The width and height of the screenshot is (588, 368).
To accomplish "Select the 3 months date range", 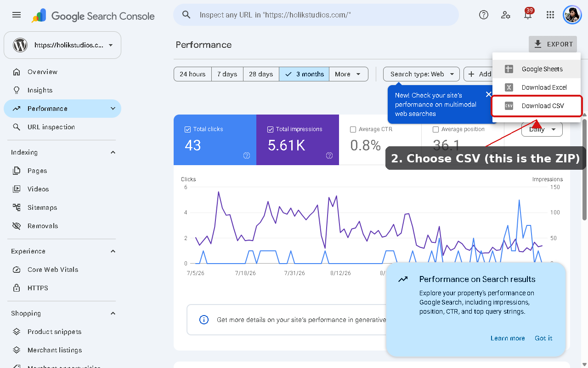I will click(x=304, y=74).
